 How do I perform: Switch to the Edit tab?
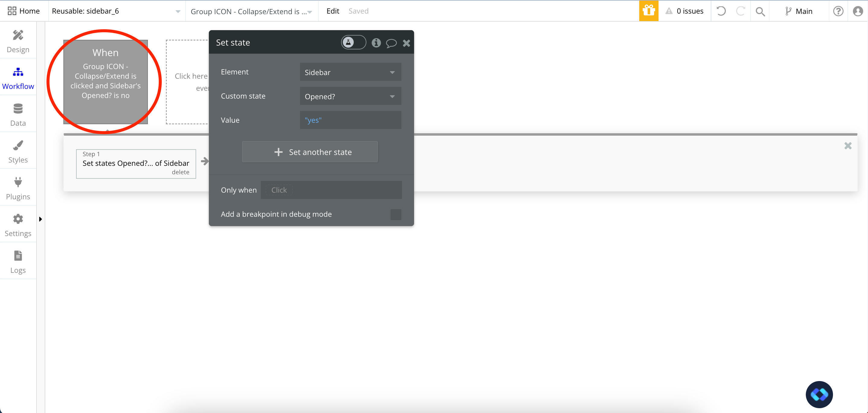point(332,11)
